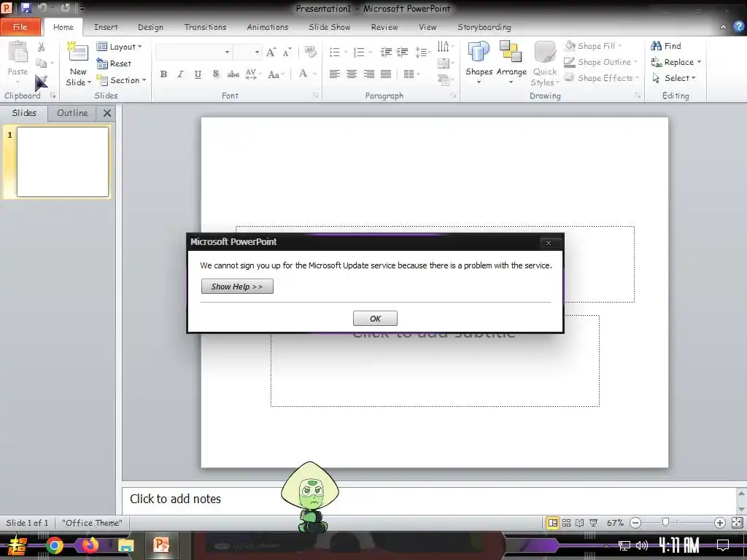Screen dimensions: 747x560
Task: Close the Microsoft PowerPoint error dialog
Action: click(549, 243)
